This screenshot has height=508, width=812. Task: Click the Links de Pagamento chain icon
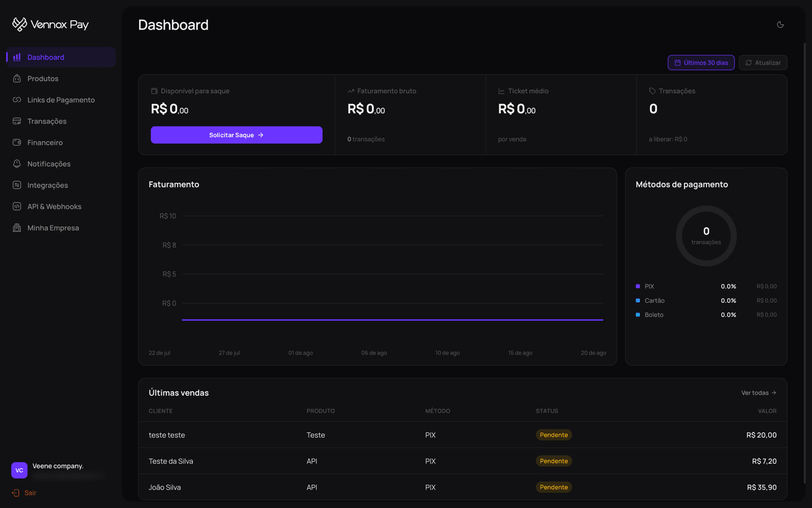(x=17, y=100)
